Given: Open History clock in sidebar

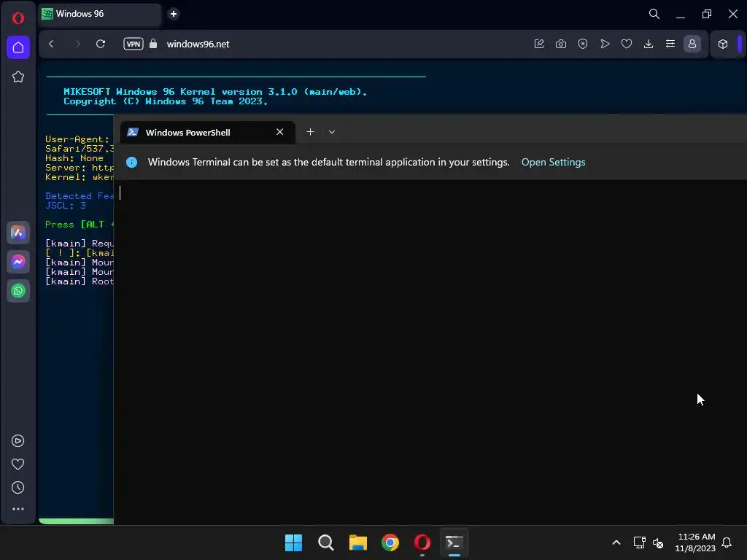Looking at the screenshot, I should (18, 488).
